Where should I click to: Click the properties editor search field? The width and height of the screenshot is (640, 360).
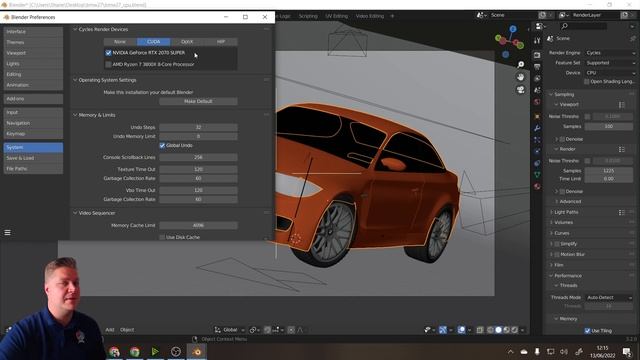584,26
